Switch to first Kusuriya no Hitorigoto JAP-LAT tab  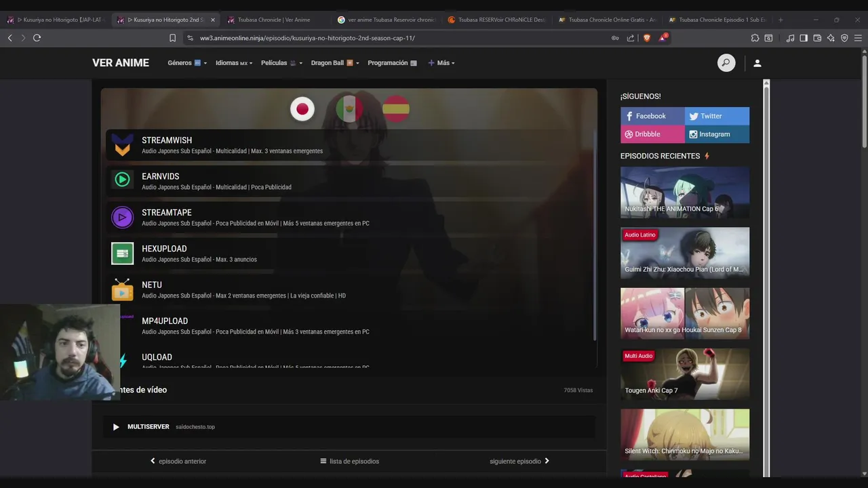point(56,20)
